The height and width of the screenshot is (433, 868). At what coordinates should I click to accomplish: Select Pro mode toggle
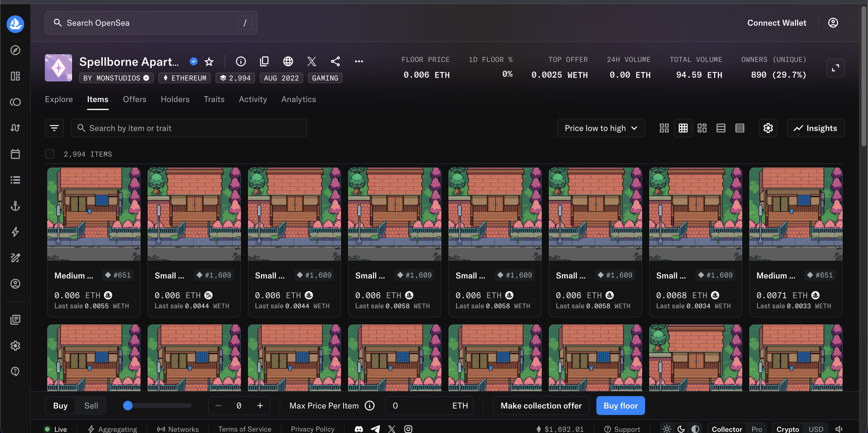756,429
